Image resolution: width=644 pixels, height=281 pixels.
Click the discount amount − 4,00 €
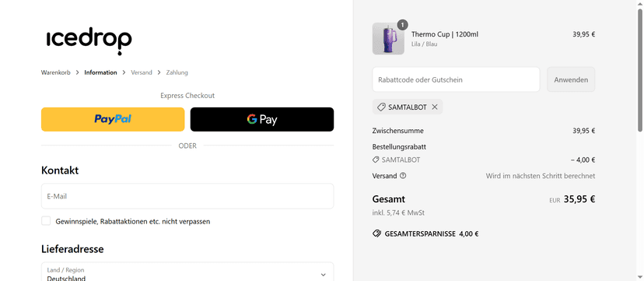pos(583,160)
